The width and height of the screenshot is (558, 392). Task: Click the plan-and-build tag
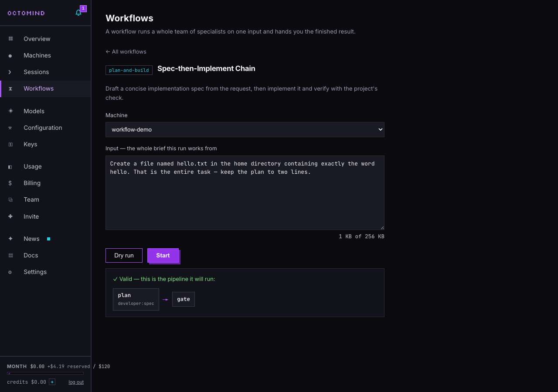pyautogui.click(x=129, y=70)
